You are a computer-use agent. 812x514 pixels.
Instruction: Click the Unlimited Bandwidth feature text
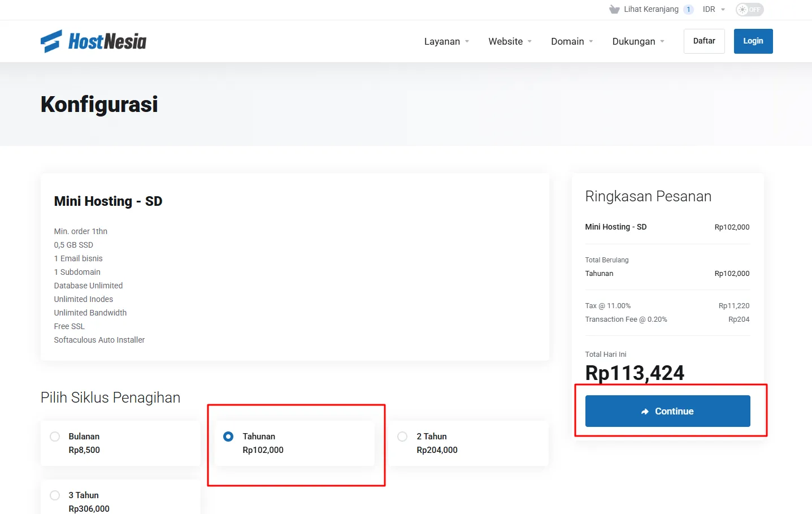pos(90,313)
